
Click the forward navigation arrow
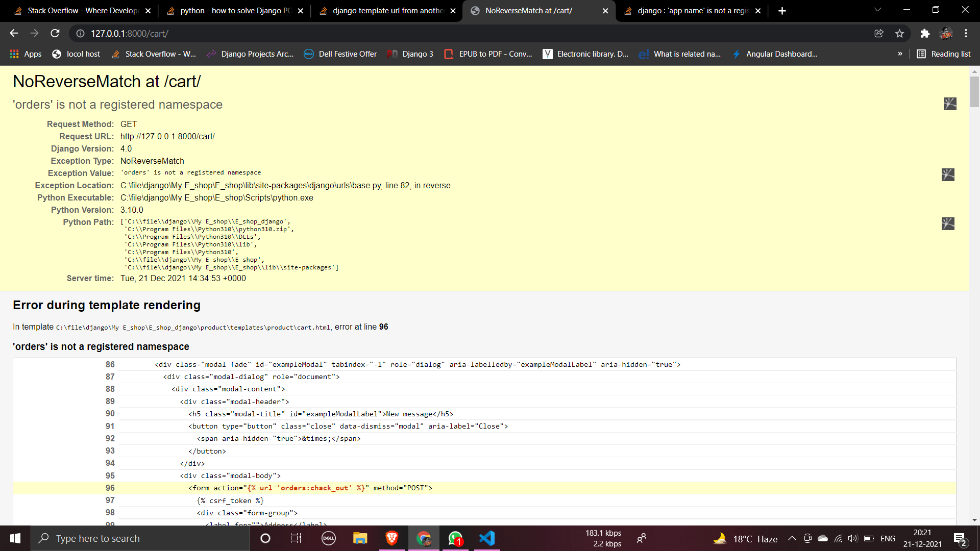(34, 33)
